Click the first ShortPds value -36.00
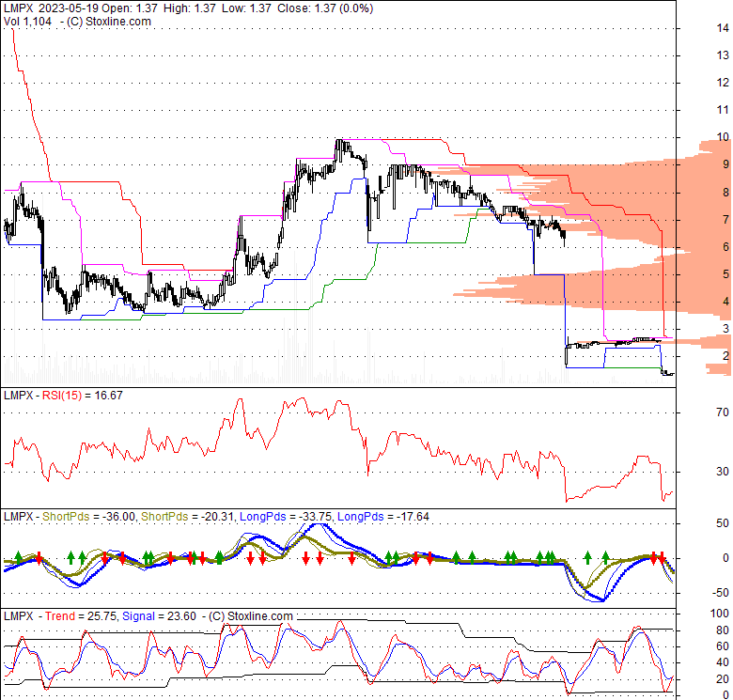733x700 pixels. point(117,517)
